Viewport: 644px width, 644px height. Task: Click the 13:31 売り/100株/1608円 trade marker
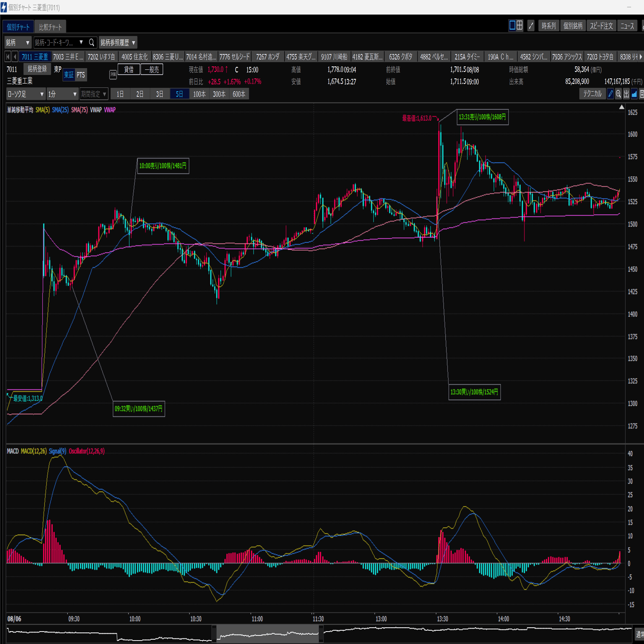tap(482, 117)
